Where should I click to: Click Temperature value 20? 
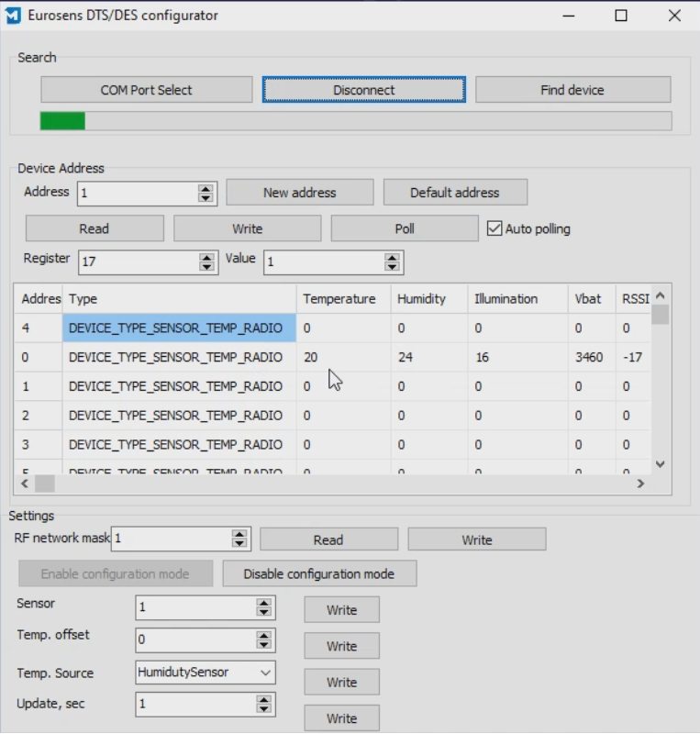point(310,357)
